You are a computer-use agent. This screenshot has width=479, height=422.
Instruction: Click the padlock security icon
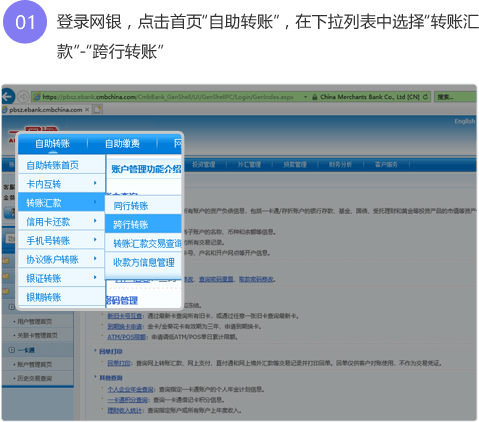pos(314,97)
